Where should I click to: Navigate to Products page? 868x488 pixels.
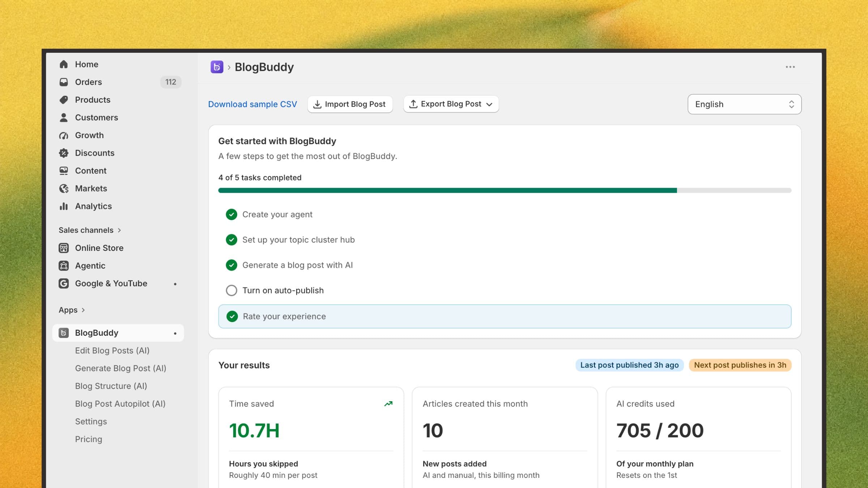(93, 100)
